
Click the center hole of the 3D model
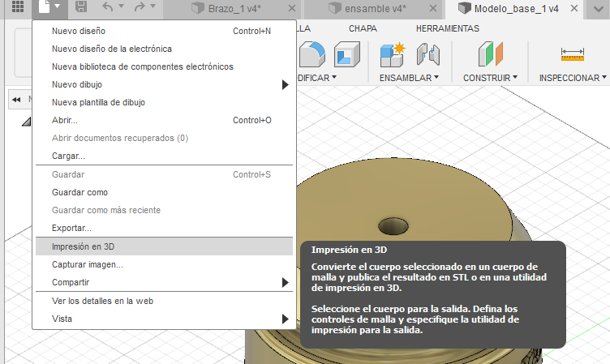(393, 226)
